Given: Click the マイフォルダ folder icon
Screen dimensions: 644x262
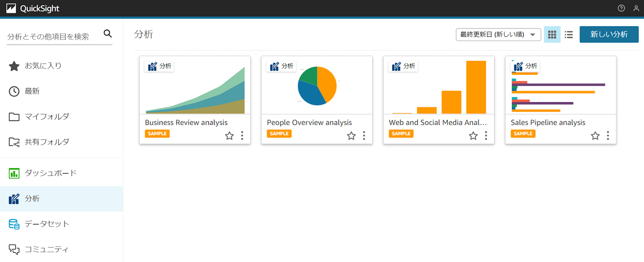Looking at the screenshot, I should 14,117.
